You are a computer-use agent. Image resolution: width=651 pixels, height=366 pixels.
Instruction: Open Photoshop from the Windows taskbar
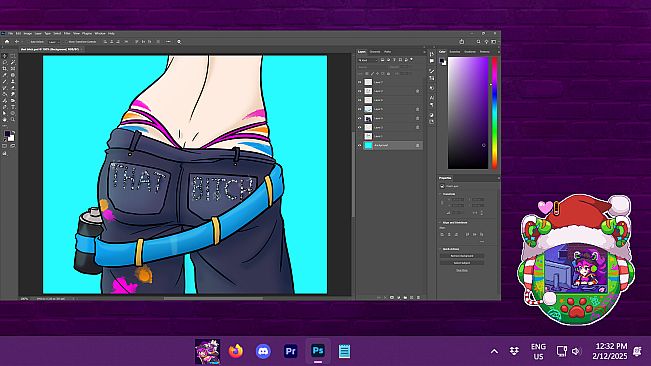(318, 351)
